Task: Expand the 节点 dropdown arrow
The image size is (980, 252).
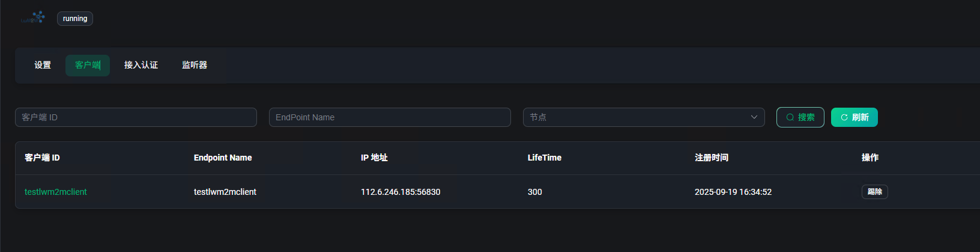Action: [x=754, y=117]
